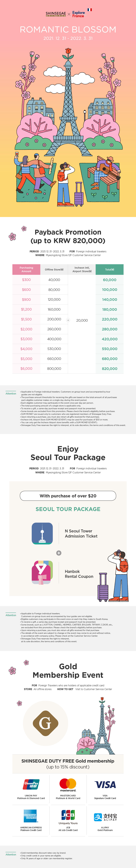Click the Shinsegae logo at top
This screenshot has height=868, width=136.
[x=56, y=14]
